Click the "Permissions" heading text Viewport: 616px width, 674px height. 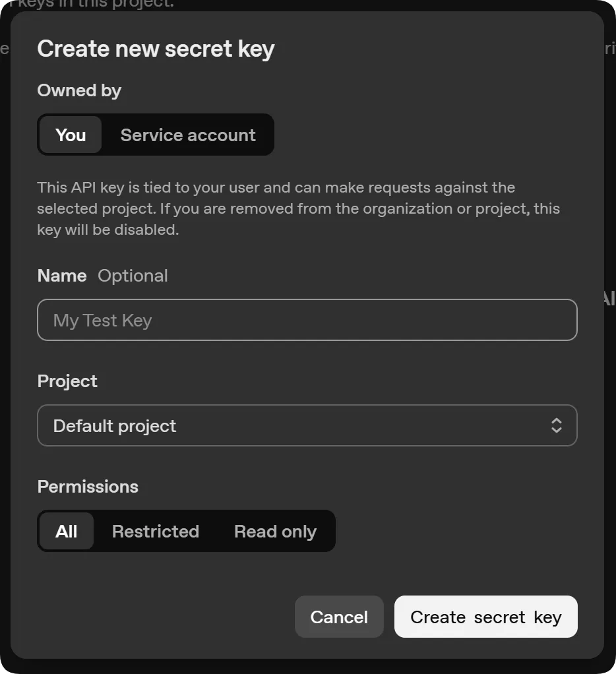click(x=87, y=486)
